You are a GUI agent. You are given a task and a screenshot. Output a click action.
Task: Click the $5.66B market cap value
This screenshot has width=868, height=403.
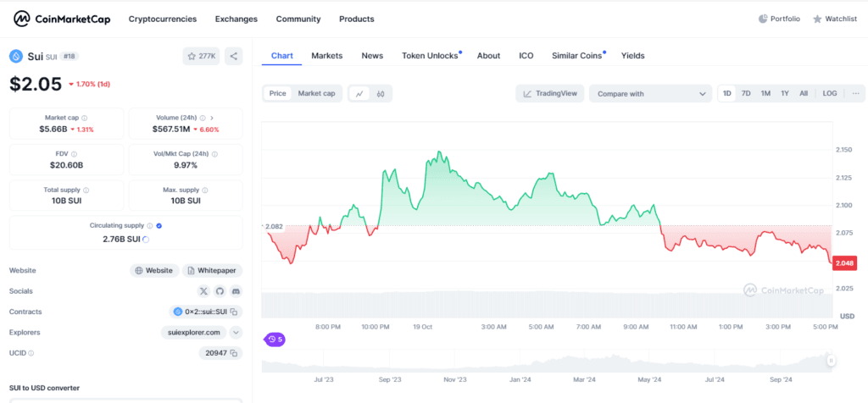point(55,130)
